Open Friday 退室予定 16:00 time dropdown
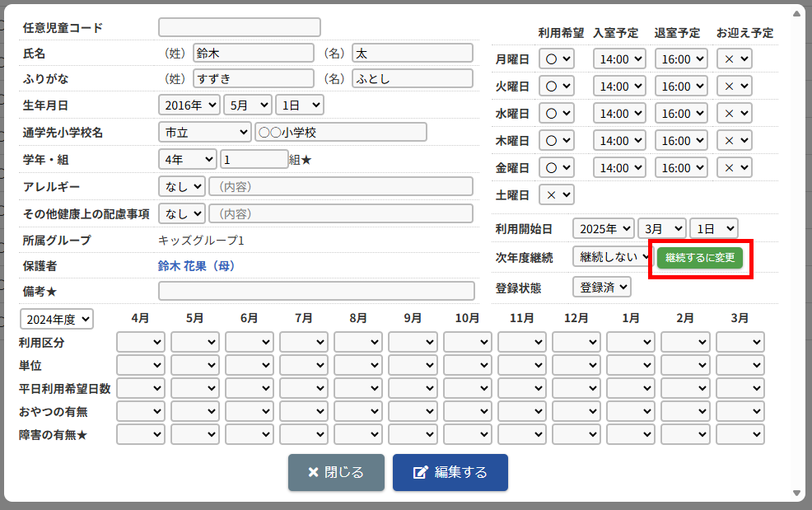812x510 pixels. pyautogui.click(x=681, y=167)
